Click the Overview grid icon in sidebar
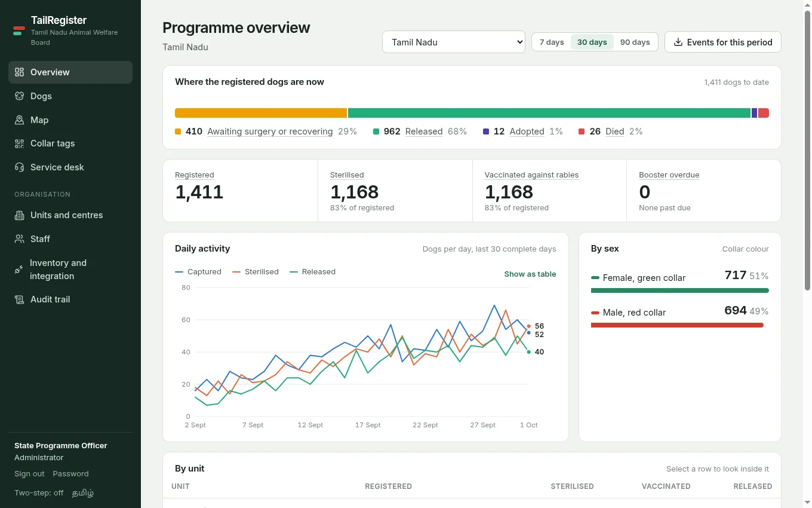This screenshot has width=812, height=508. pos(19,72)
